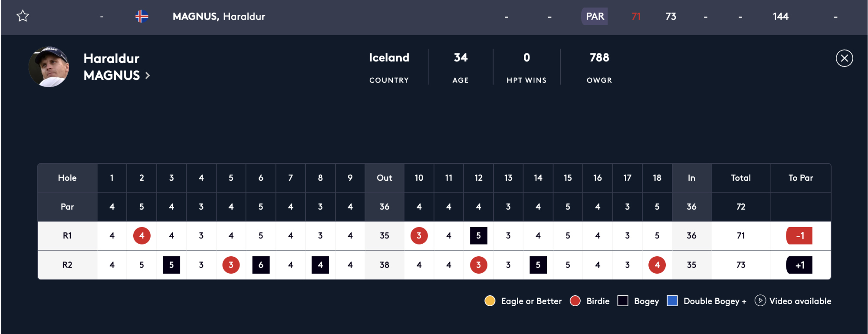This screenshot has width=868, height=334.
Task: Click the PAR score label in header row
Action: (595, 17)
